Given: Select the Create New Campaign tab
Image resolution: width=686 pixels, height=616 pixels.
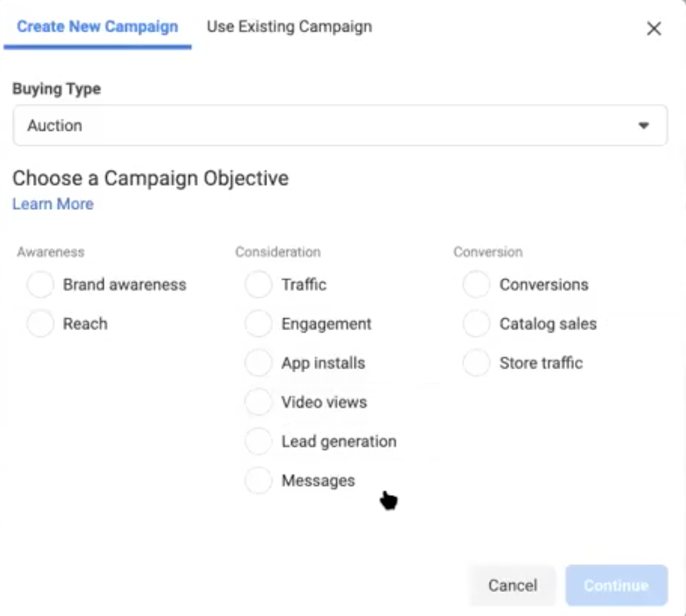Looking at the screenshot, I should tap(97, 27).
